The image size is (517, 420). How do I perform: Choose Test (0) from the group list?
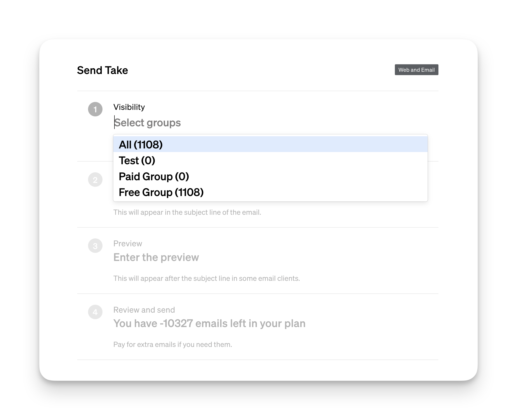pos(270,160)
